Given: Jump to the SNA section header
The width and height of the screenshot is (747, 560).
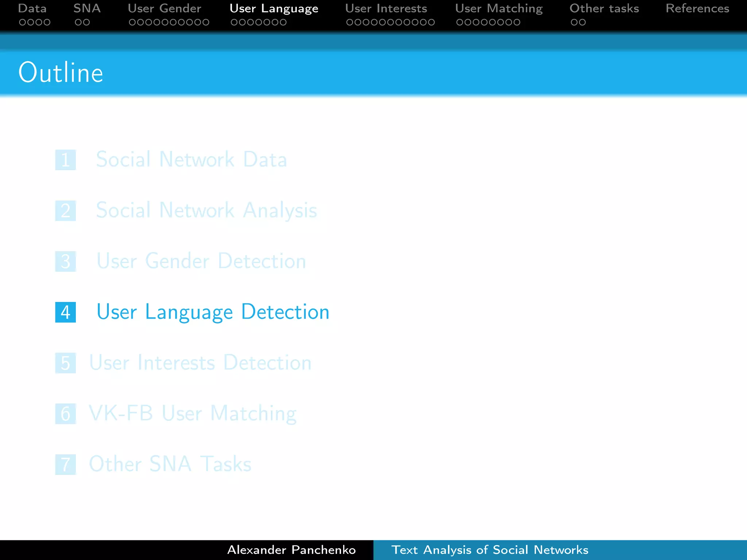Looking at the screenshot, I should [87, 8].
